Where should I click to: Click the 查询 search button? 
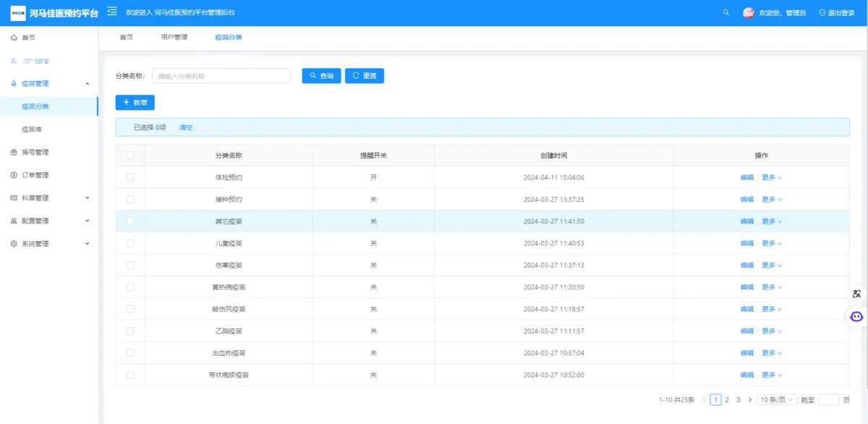(x=321, y=76)
